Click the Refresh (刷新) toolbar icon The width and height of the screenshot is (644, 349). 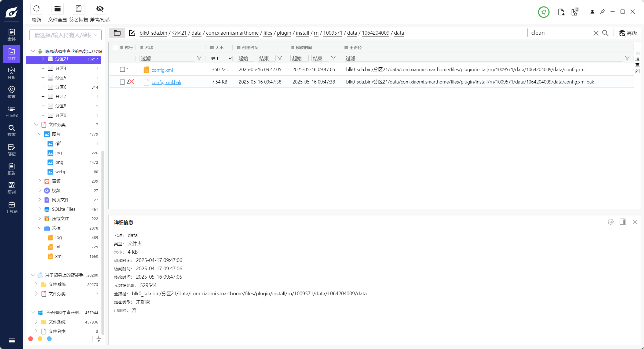[36, 9]
